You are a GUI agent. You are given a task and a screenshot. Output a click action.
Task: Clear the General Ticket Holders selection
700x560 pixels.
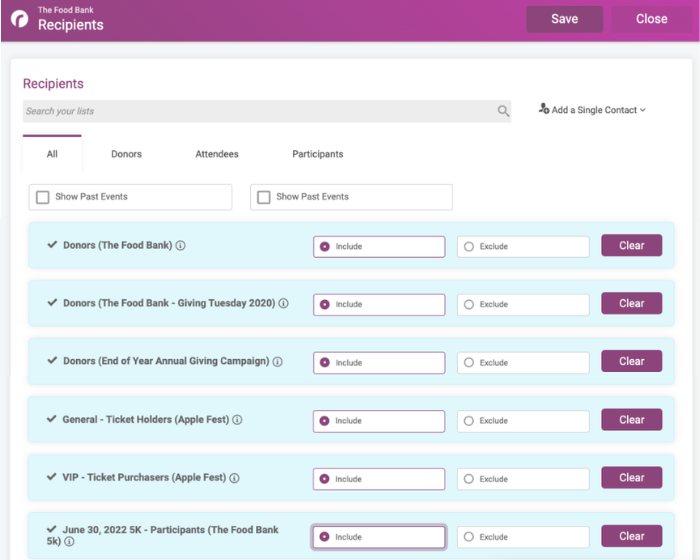tap(631, 420)
